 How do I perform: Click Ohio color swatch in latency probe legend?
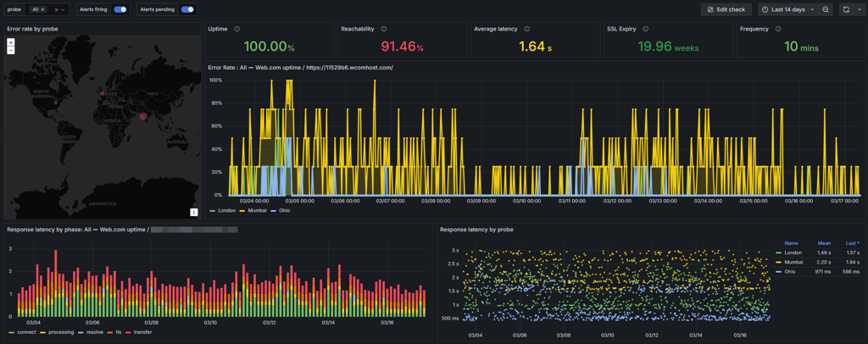pyautogui.click(x=780, y=271)
